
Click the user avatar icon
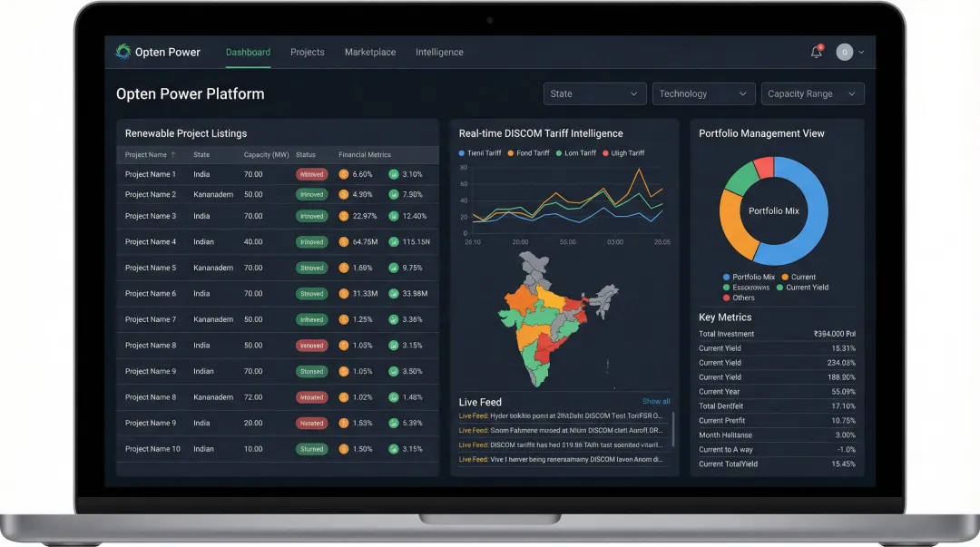click(x=843, y=52)
